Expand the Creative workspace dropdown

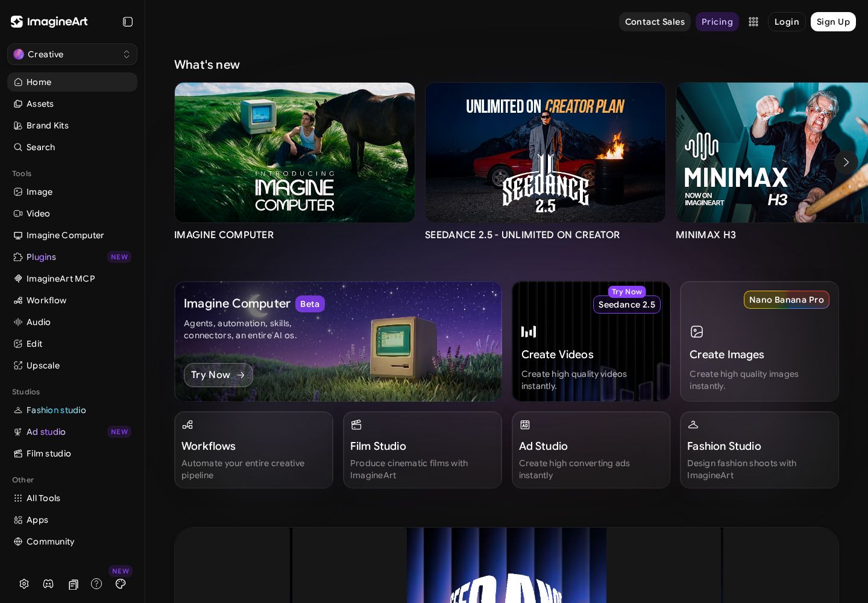point(72,54)
